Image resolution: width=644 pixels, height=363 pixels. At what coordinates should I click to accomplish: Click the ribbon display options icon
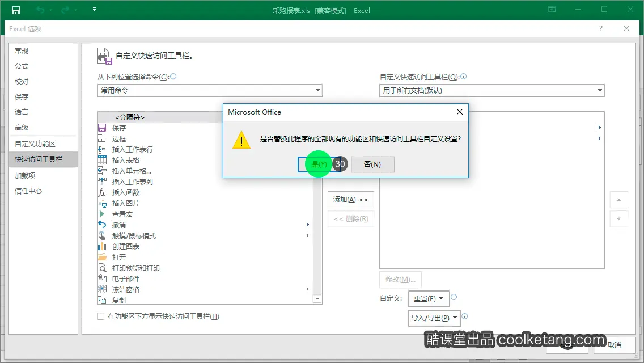552,9
